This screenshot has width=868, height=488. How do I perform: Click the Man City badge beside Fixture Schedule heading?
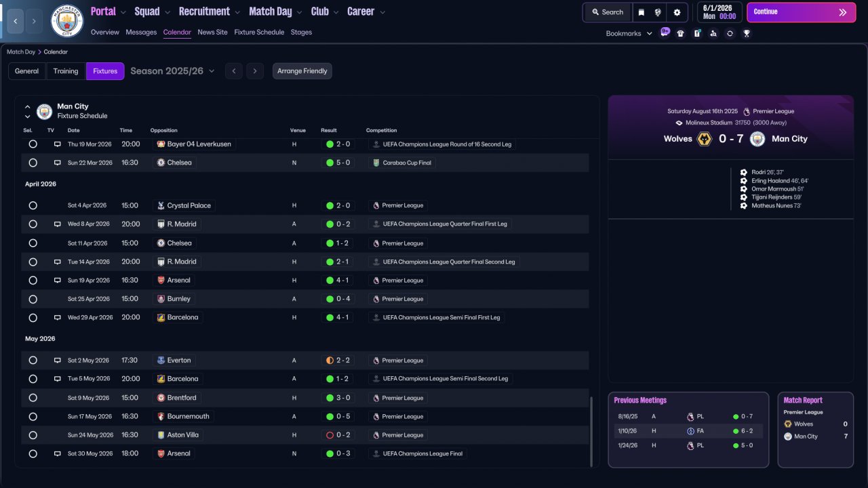click(x=44, y=111)
